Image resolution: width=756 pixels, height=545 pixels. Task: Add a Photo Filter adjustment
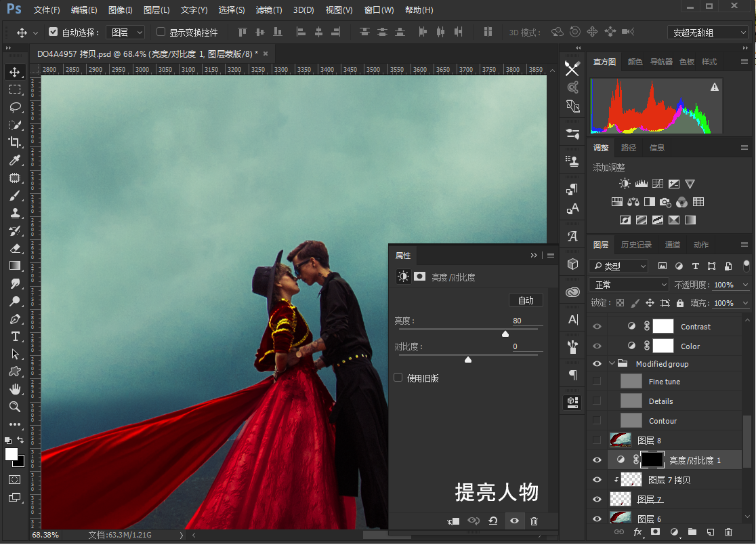(665, 202)
